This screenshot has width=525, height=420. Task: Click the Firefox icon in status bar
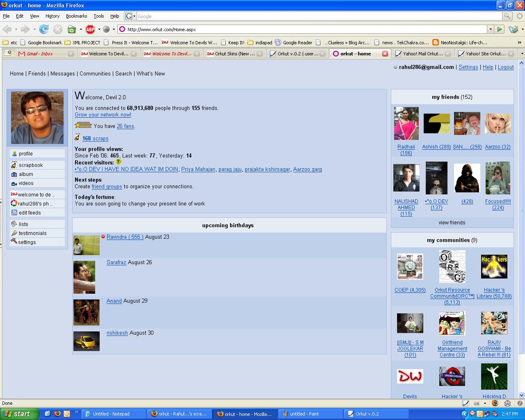pos(495,403)
